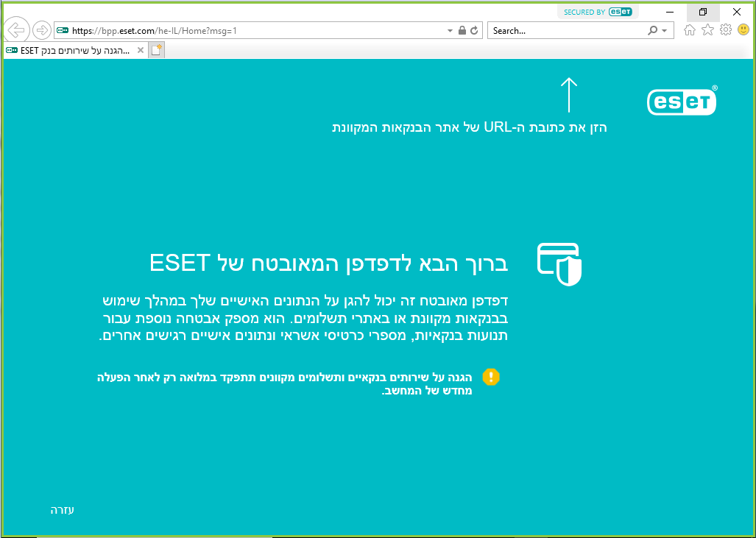The image size is (756, 538).
Task: Click the smiley feedback icon
Action: point(743,30)
